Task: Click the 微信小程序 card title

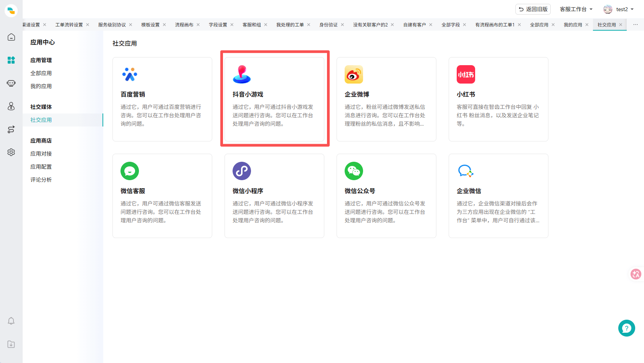Action: 248,191
